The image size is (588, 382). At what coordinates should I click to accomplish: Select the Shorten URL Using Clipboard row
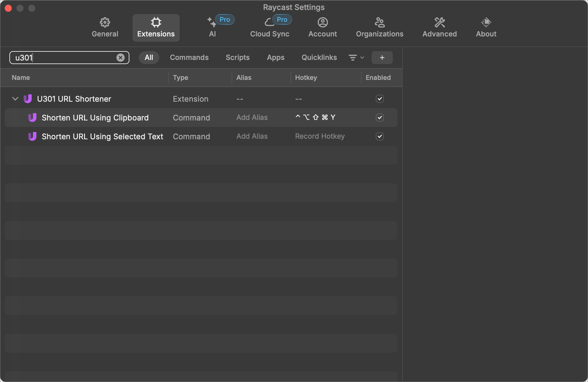click(x=201, y=118)
